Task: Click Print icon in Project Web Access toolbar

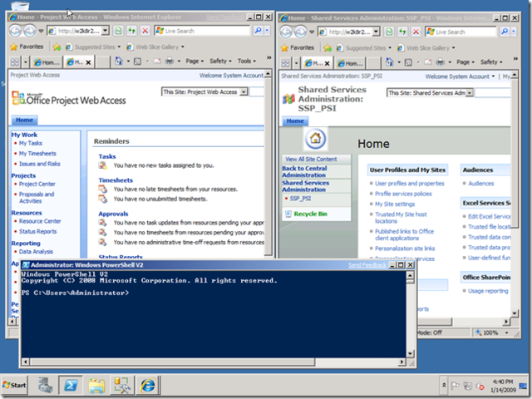Action: (x=170, y=62)
